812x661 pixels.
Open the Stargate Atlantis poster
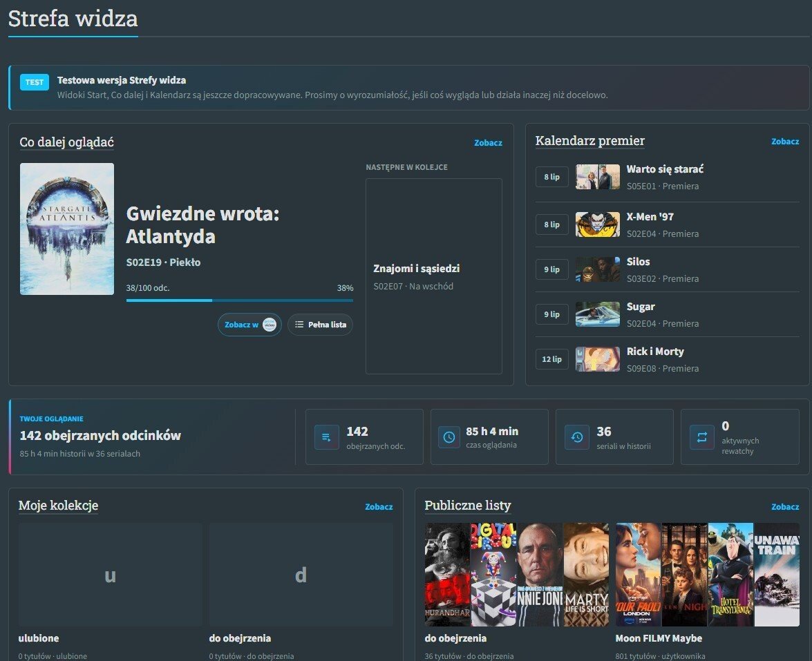(67, 229)
